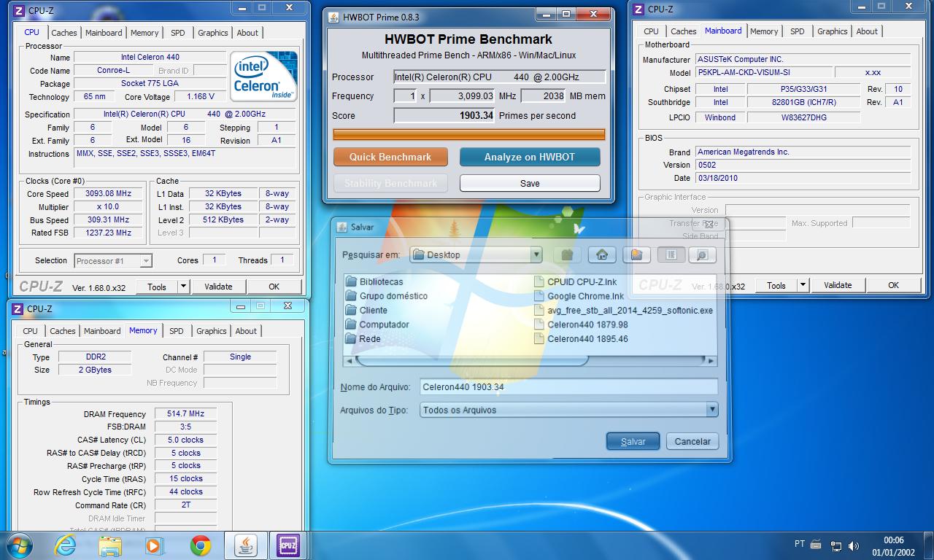Open the Pesquisar em Desktop combo box
The width and height of the screenshot is (934, 560).
click(x=476, y=254)
